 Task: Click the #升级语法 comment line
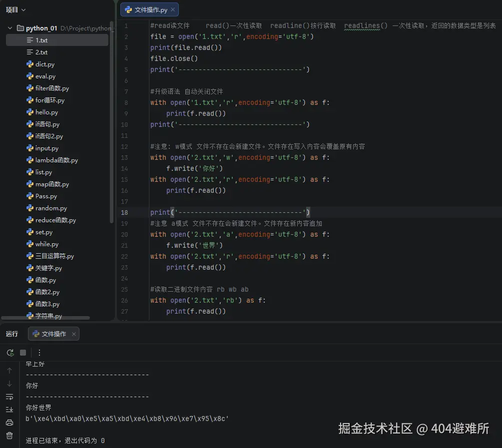click(x=187, y=91)
